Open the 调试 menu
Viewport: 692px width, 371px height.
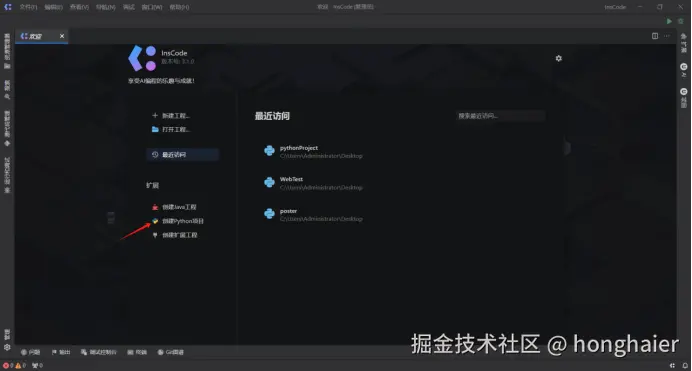[128, 7]
